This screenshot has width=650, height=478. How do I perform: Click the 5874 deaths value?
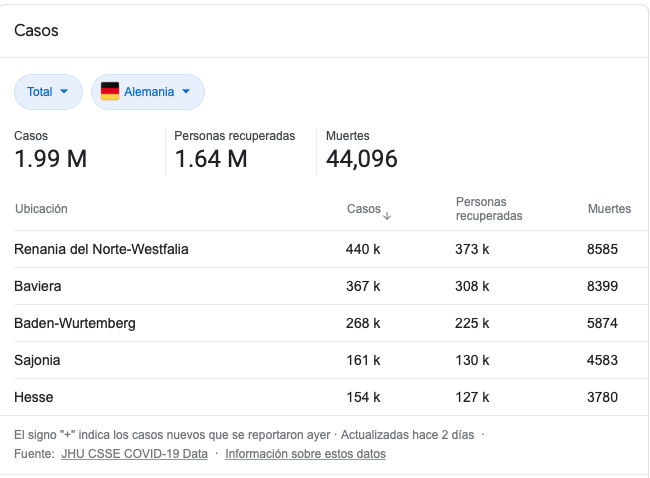(602, 323)
